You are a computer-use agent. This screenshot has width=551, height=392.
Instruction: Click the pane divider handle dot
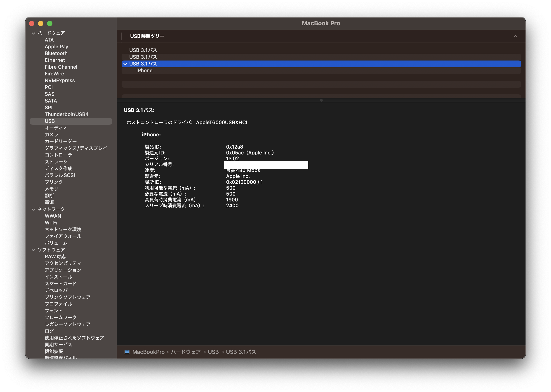click(321, 100)
